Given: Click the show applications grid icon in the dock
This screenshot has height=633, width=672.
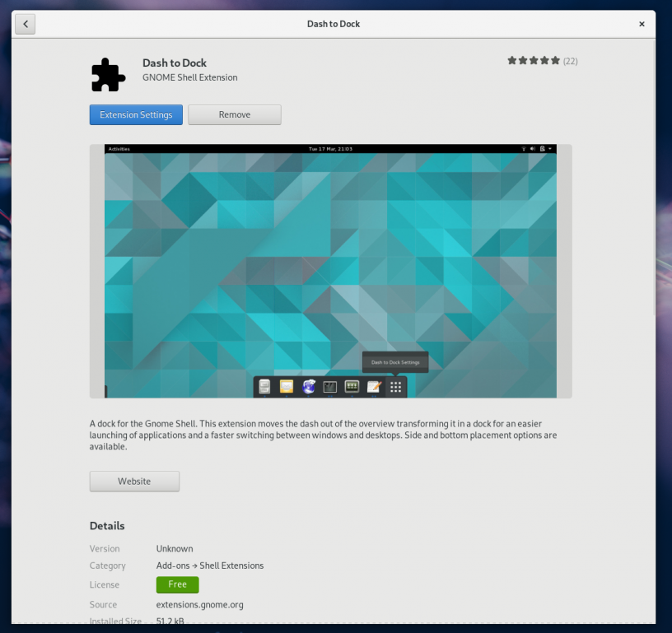Looking at the screenshot, I should (395, 386).
